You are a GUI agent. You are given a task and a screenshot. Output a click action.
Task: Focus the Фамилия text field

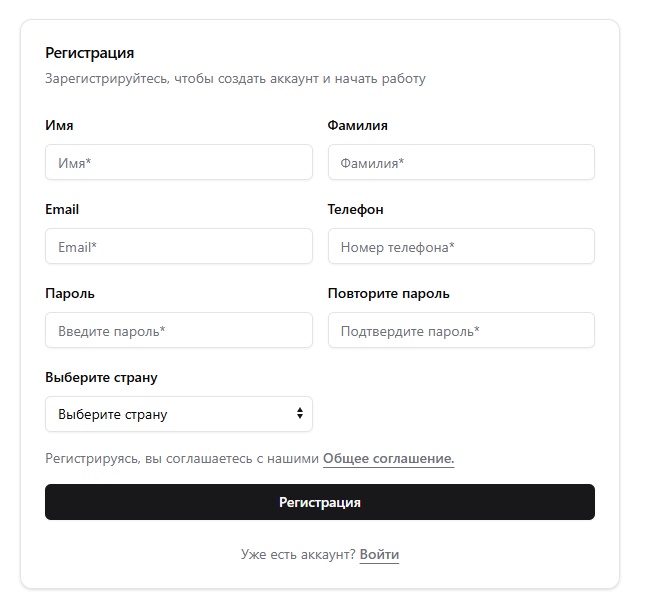(x=461, y=163)
